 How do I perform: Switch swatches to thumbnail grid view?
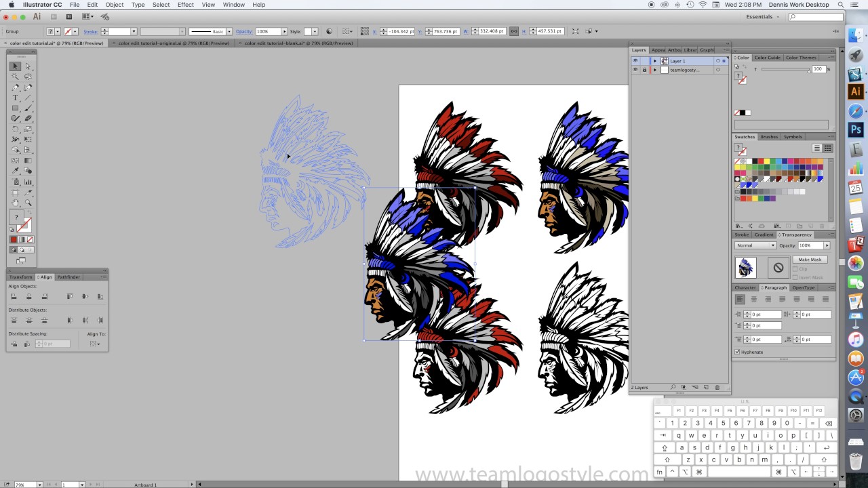point(827,148)
